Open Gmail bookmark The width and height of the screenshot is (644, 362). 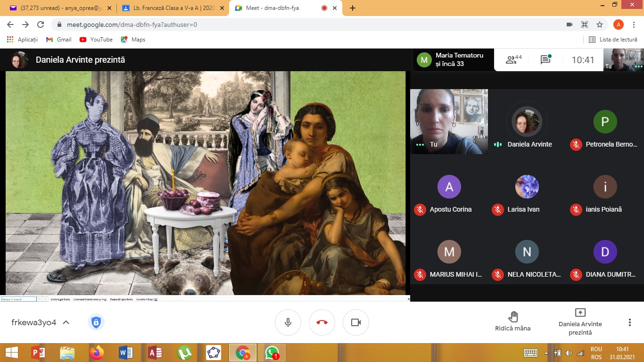pos(59,40)
